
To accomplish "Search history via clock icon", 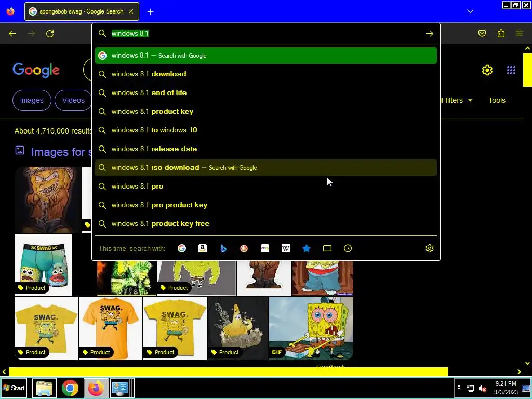I will [348, 248].
